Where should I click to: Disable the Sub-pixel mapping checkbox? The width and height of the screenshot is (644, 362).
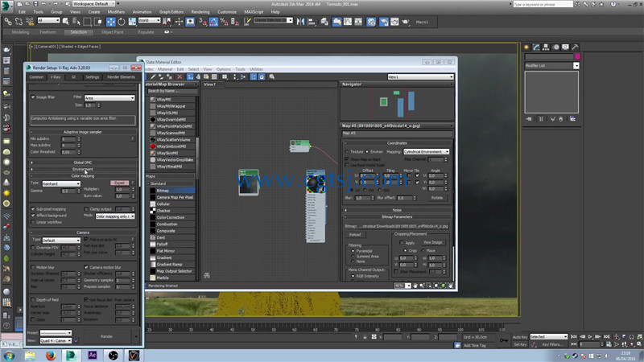pyautogui.click(x=33, y=209)
